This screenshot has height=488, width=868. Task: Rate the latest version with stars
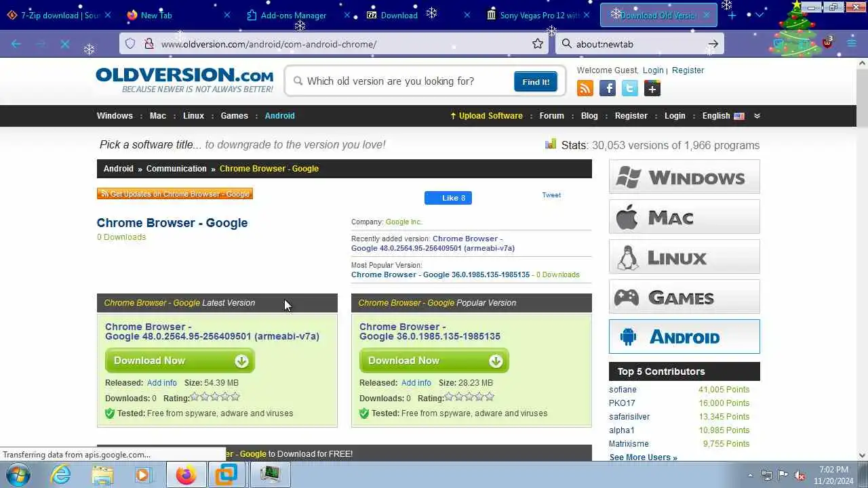point(215,397)
